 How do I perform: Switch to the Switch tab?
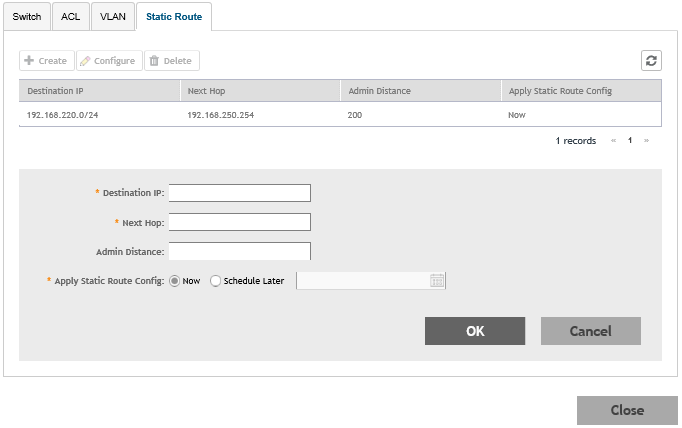coord(27,17)
